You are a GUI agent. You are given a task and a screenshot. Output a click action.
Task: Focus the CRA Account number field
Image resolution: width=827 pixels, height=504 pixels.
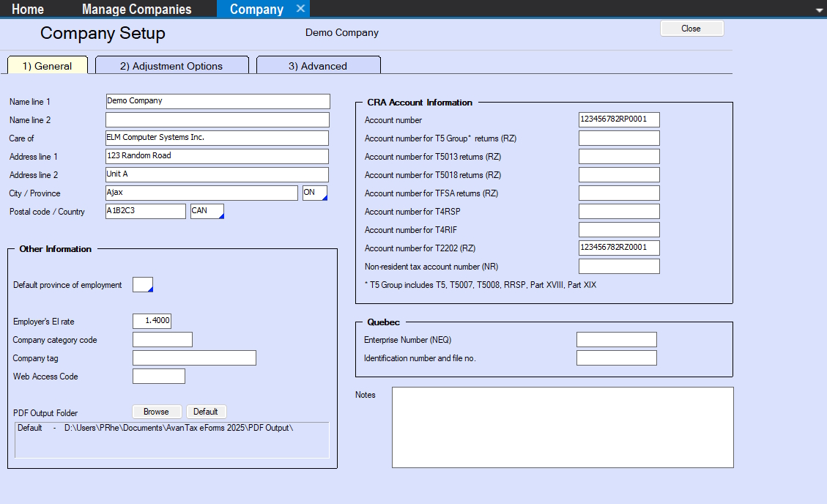click(x=619, y=120)
